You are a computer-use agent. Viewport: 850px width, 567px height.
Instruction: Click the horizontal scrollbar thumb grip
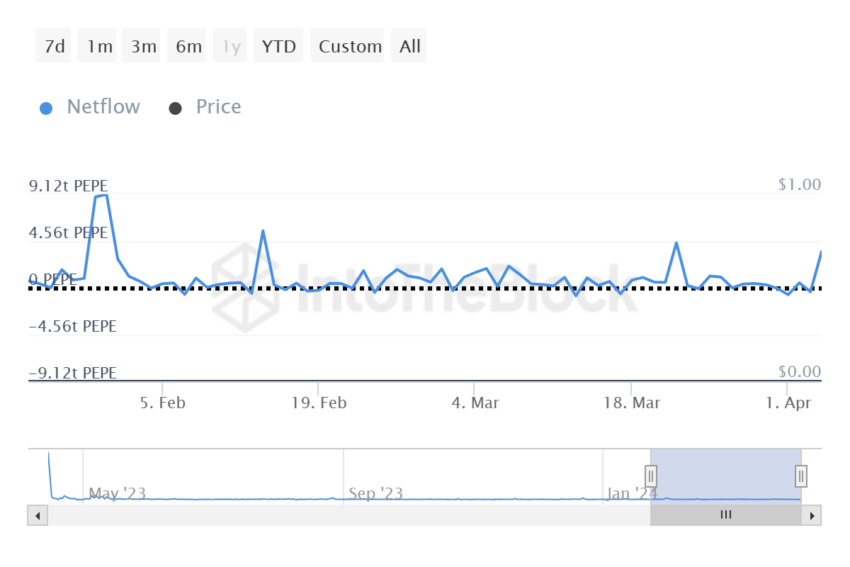(x=726, y=516)
